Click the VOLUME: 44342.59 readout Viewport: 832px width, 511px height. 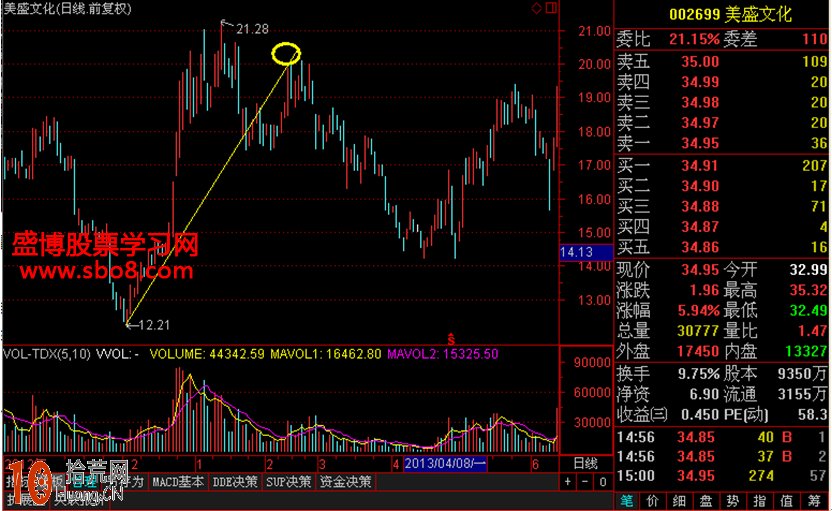click(207, 354)
